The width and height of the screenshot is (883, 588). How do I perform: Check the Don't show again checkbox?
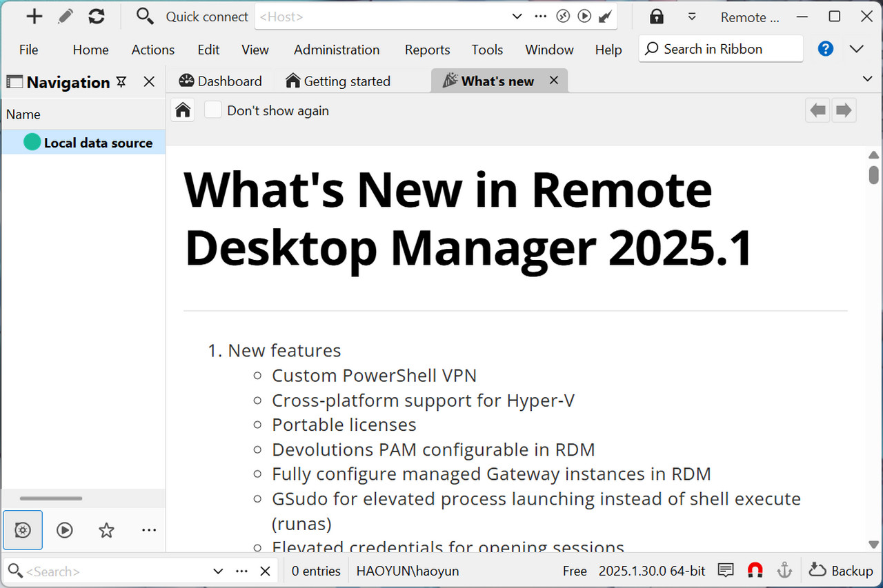coord(213,110)
